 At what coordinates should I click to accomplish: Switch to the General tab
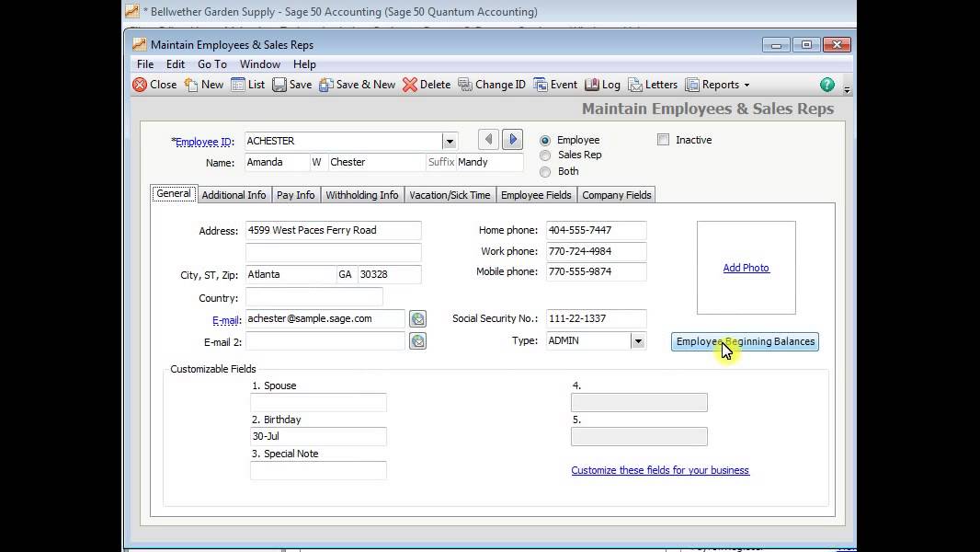[x=174, y=194]
